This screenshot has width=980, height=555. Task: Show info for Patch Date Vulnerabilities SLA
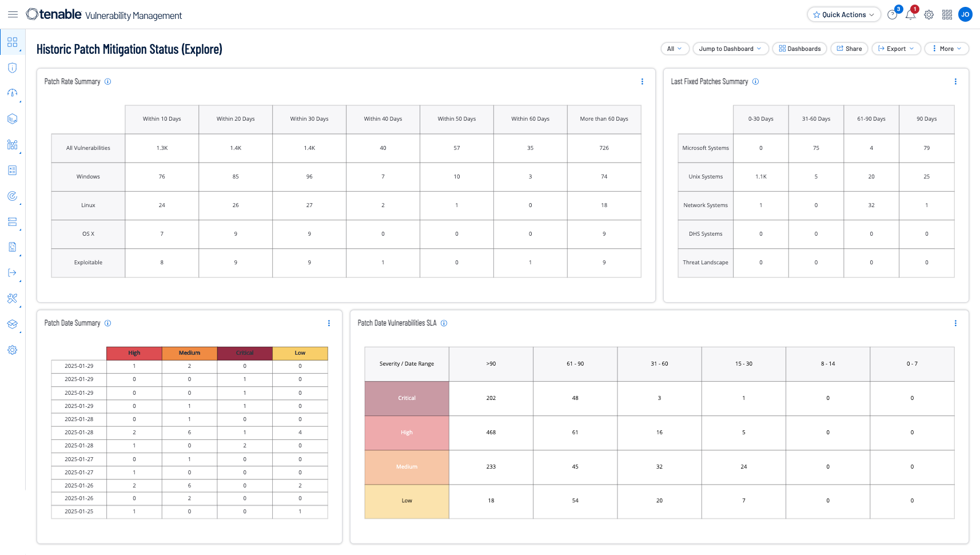pyautogui.click(x=444, y=323)
